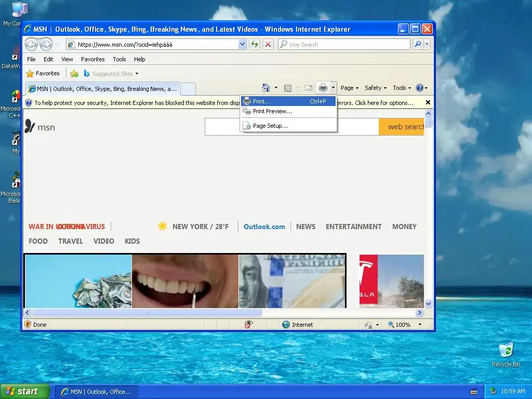Open the recent pages dropdown arrow
Screen dimensions: 532x399
[57, 45]
